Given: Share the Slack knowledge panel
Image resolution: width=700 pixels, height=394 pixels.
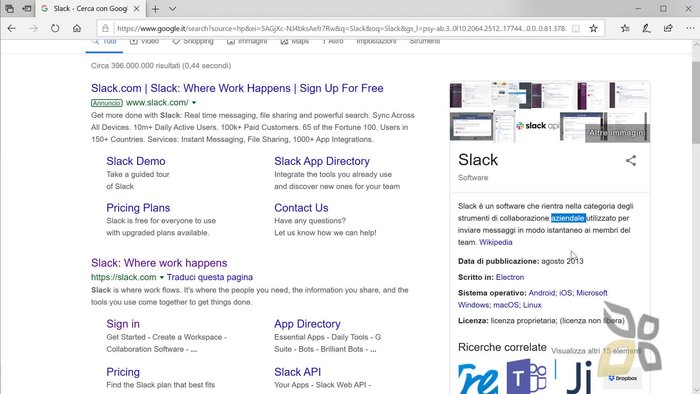Looking at the screenshot, I should [x=630, y=161].
